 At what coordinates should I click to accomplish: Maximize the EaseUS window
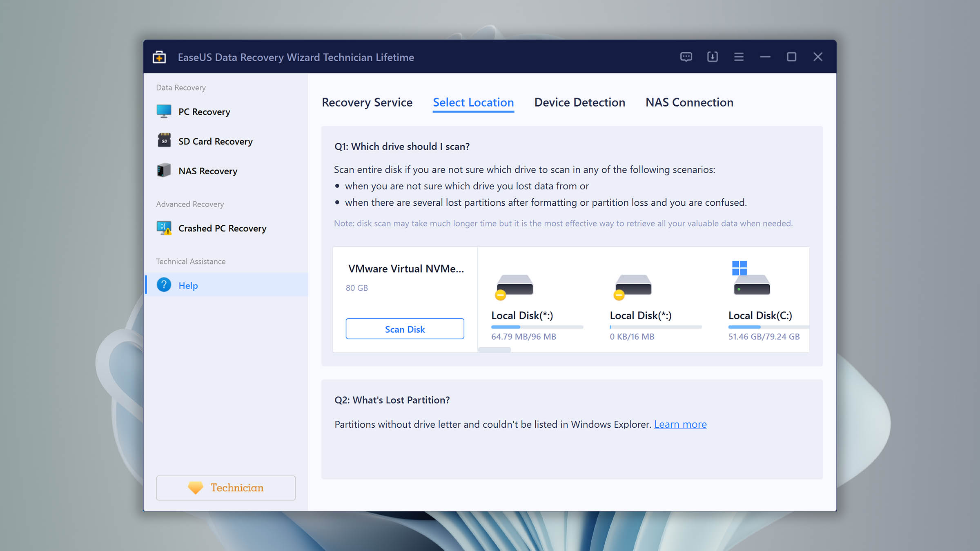(x=791, y=57)
